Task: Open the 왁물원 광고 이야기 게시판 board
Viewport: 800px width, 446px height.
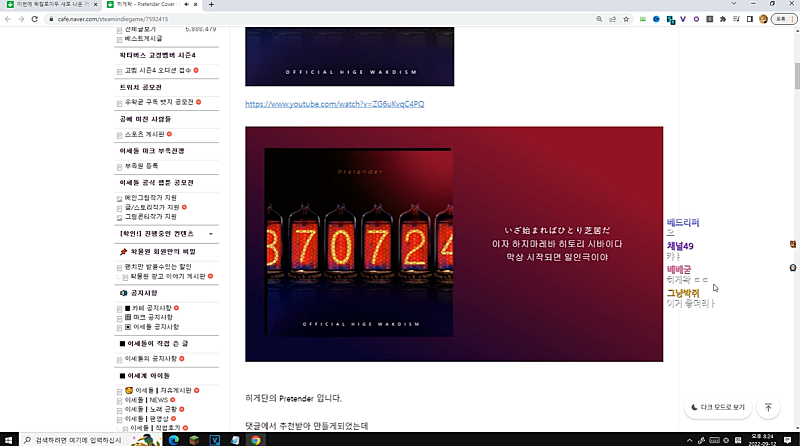Action: (x=168, y=276)
